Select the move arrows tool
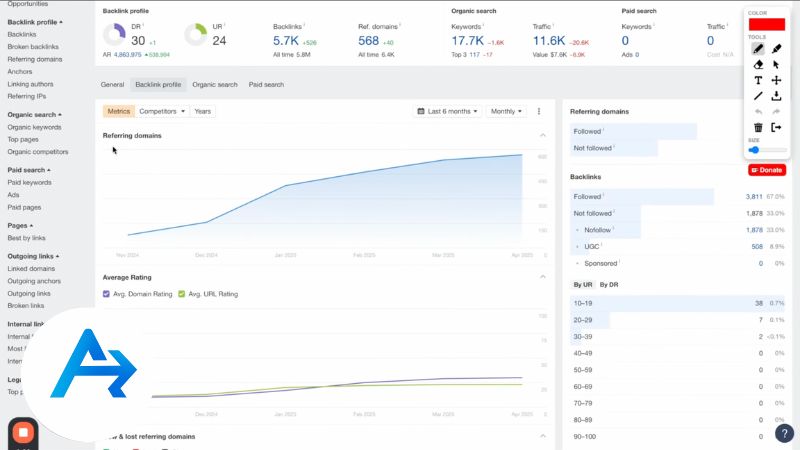Screen dimensions: 800x450 point(776,80)
